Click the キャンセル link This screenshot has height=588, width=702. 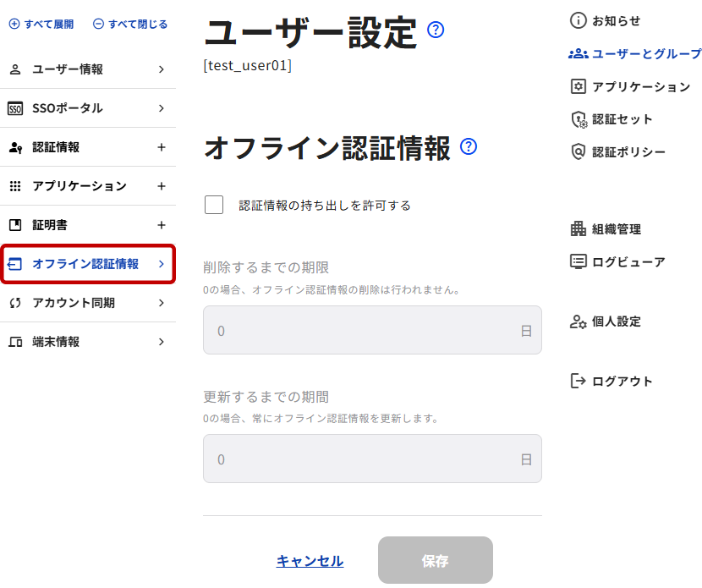tap(310, 561)
